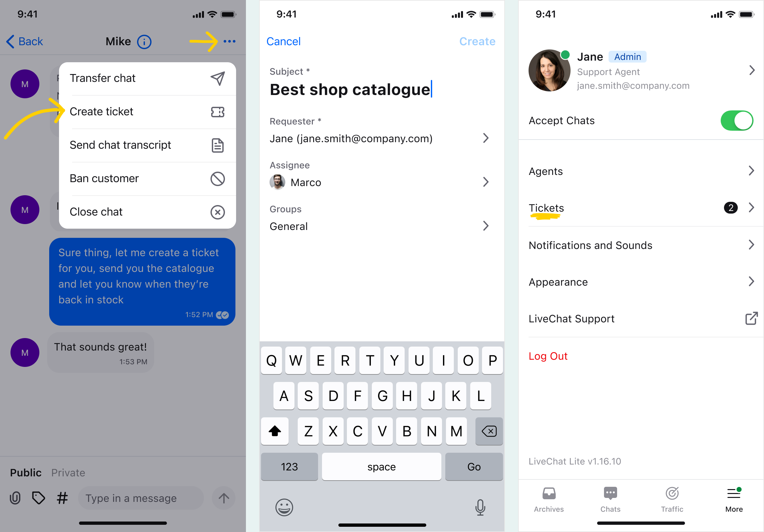The height and width of the screenshot is (532, 764).
Task: Tap the Requester field to change
Action: (x=380, y=138)
